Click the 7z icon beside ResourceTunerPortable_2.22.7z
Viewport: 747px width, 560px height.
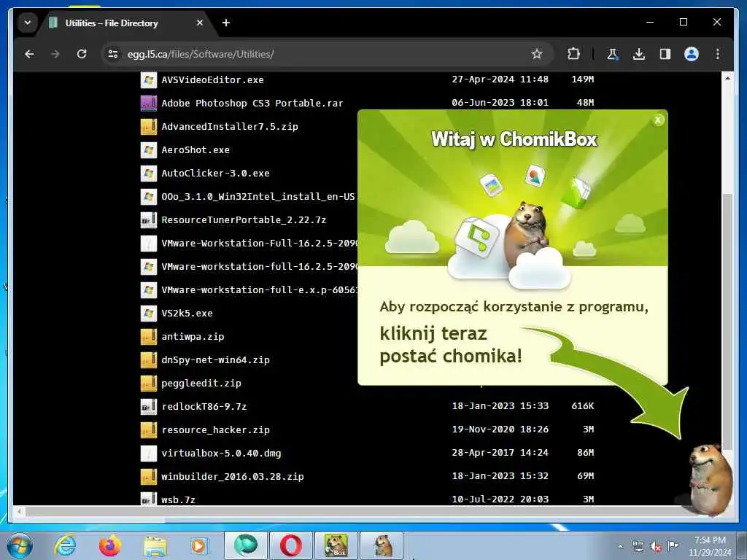click(x=149, y=220)
